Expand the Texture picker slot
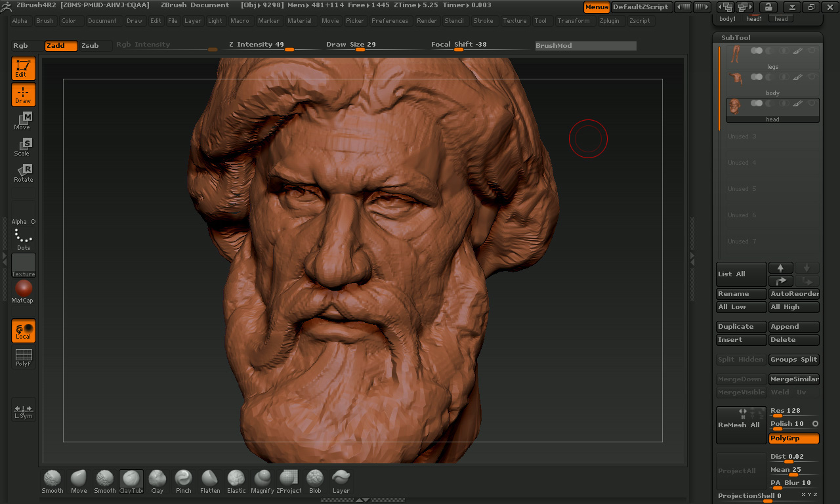 [23, 265]
